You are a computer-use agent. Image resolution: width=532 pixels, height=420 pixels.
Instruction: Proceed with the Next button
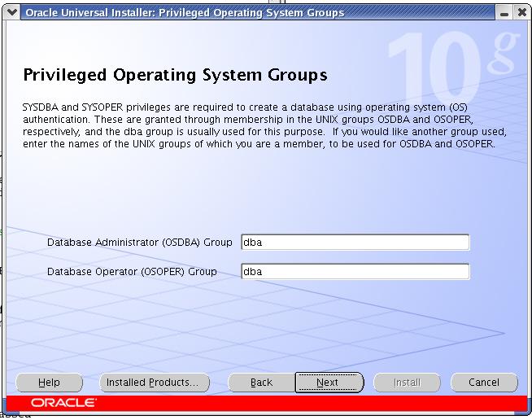tap(328, 383)
